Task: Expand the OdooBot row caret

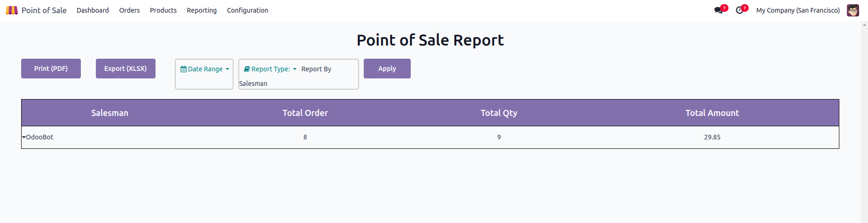Action: [x=24, y=137]
